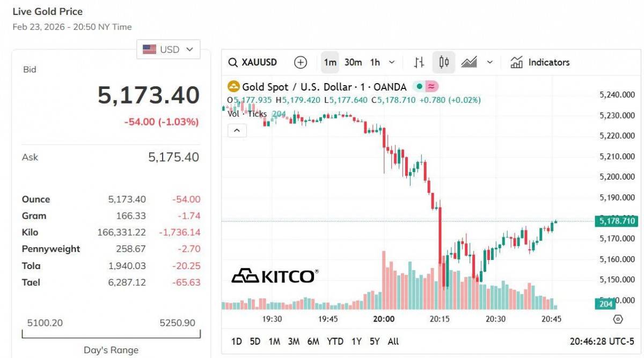The height and width of the screenshot is (358, 644).
Task: Switch to bars chart style
Action: [419, 62]
